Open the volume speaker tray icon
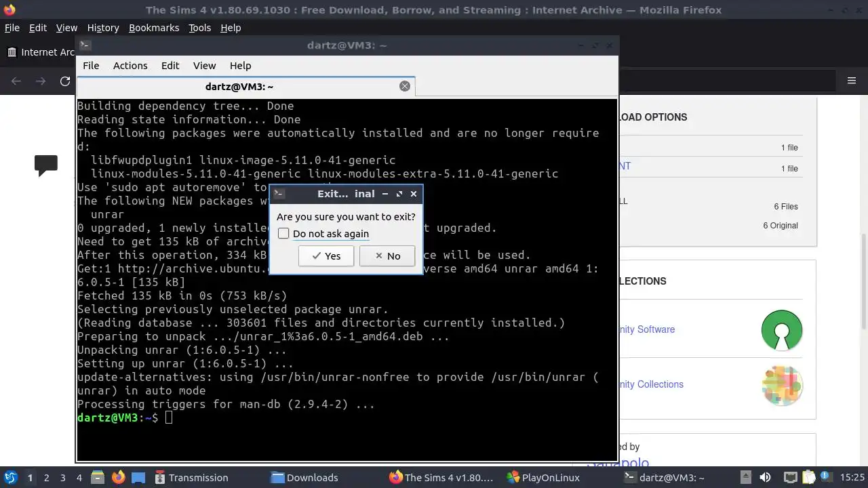The image size is (868, 488). point(766,478)
